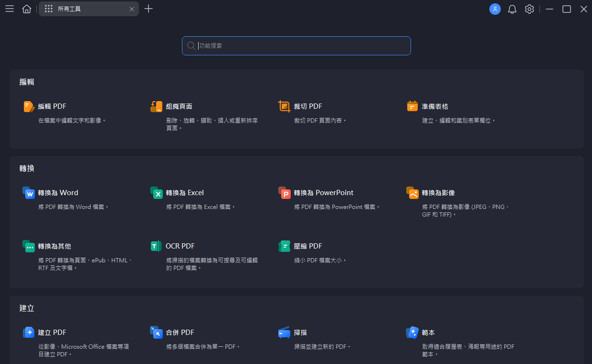Focus the 功能搜索 search field
592x364 pixels.
pos(301,46)
